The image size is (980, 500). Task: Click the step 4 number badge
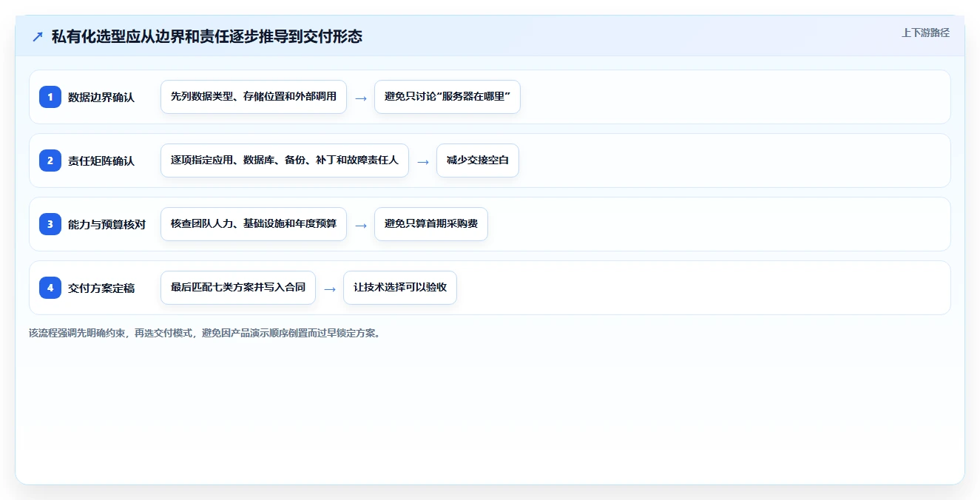(50, 288)
